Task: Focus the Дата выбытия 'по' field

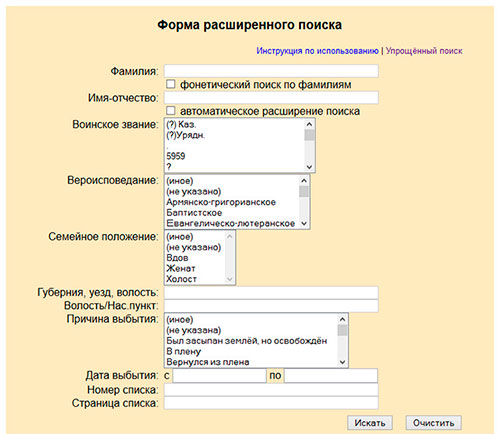Action: click(331, 376)
